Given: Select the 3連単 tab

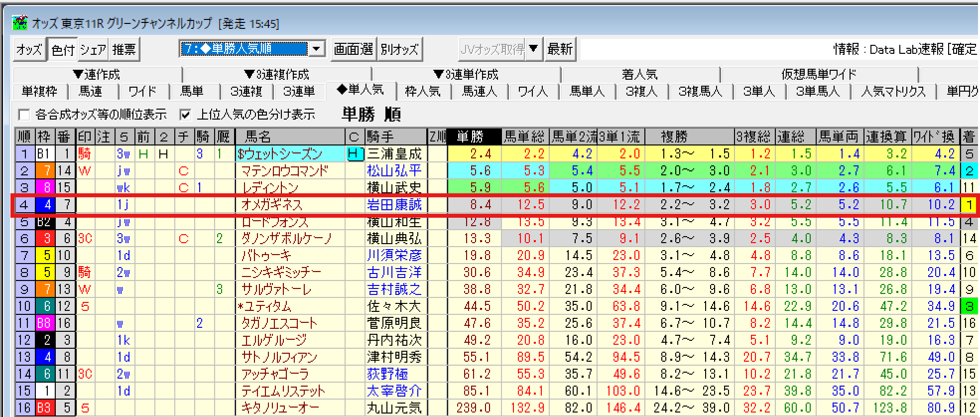Looking at the screenshot, I should (299, 91).
